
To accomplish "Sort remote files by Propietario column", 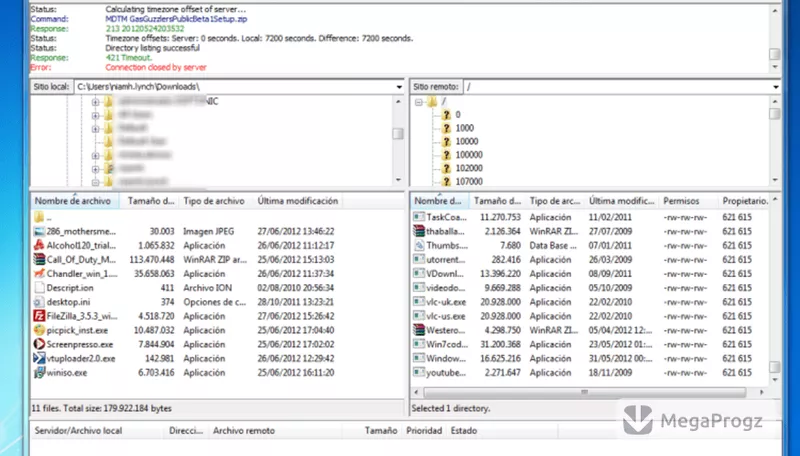I will tap(743, 201).
